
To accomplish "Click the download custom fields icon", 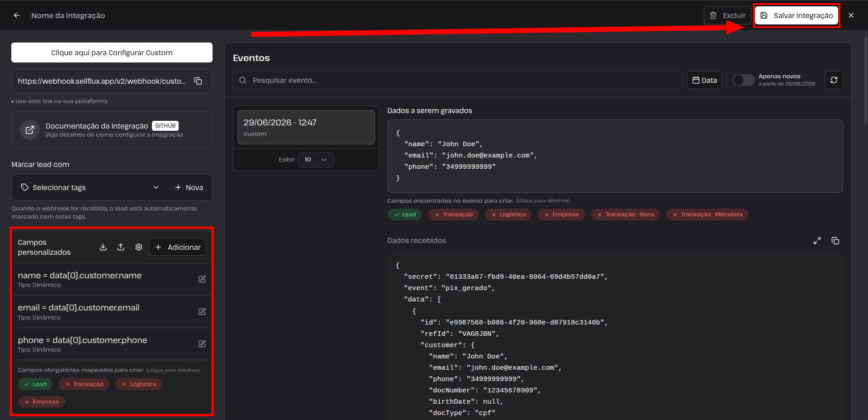I will 103,247.
